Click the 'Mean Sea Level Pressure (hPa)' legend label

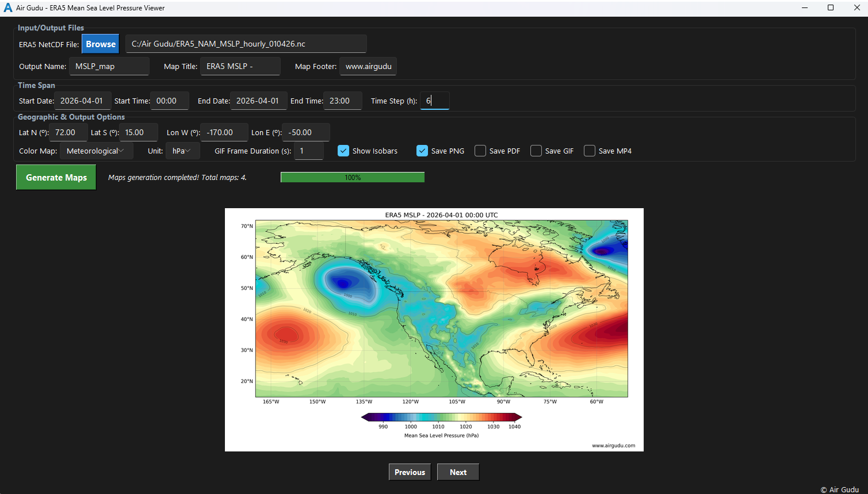pyautogui.click(x=441, y=435)
